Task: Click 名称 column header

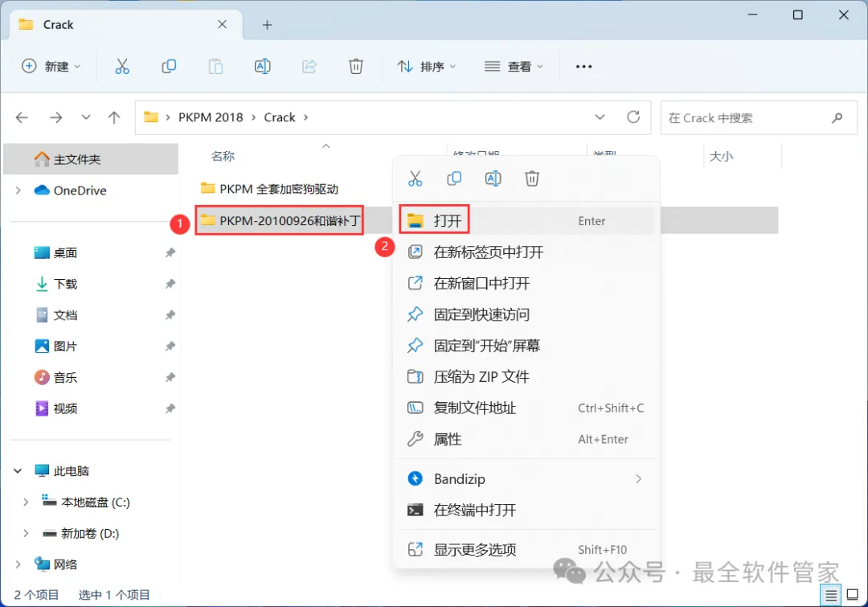Action: pyautogui.click(x=223, y=156)
